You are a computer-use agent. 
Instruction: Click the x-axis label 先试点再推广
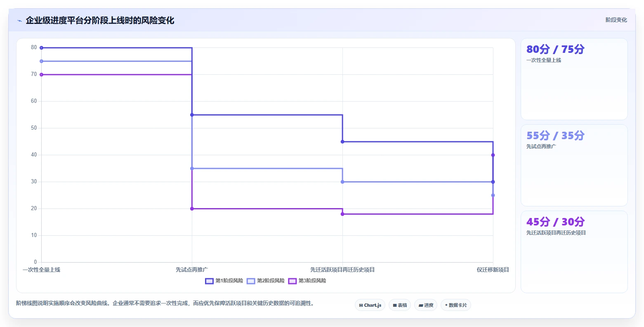[x=192, y=270]
